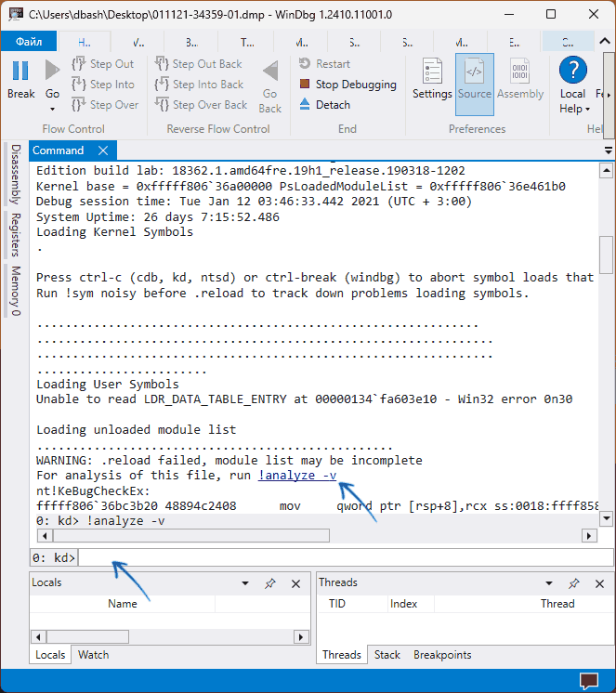Click the TID column header

tap(337, 604)
